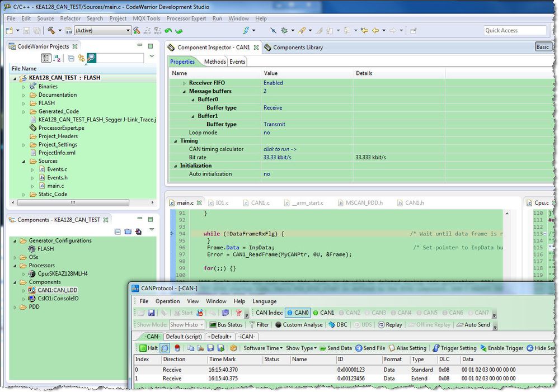Click the folder icon in Components panel toolbar
This screenshot has height=392, width=559.
point(128,232)
